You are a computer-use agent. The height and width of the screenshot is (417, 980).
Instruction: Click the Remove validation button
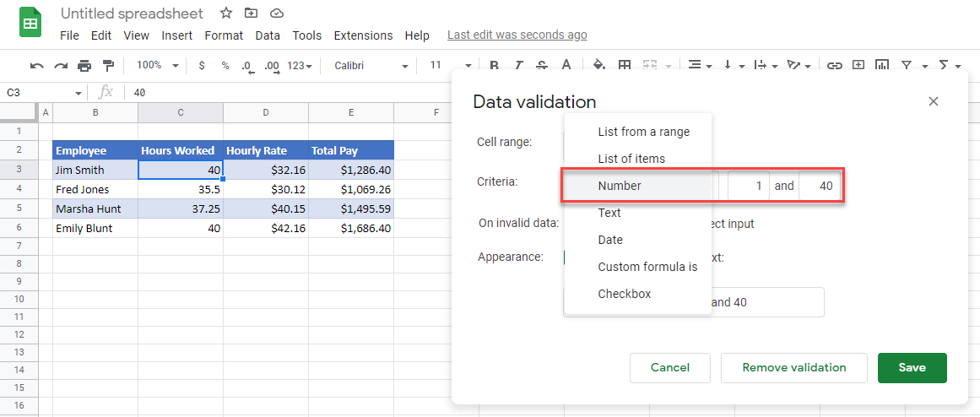click(793, 367)
